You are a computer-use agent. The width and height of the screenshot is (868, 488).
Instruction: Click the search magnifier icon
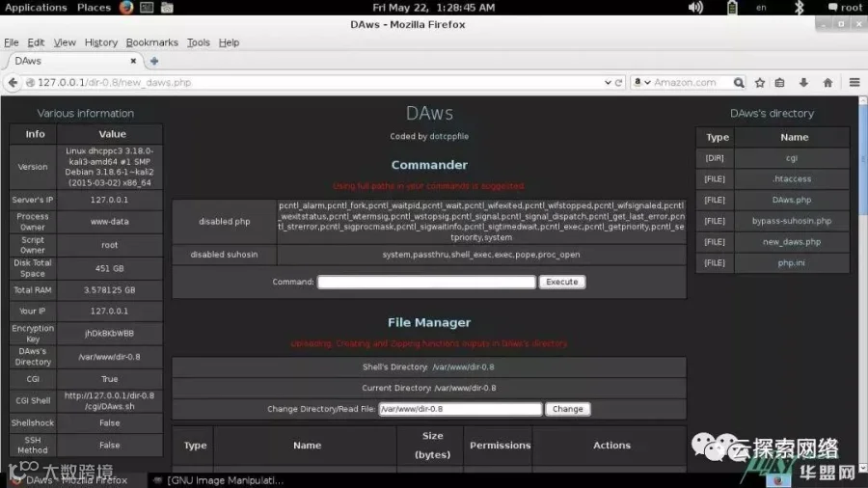click(739, 82)
